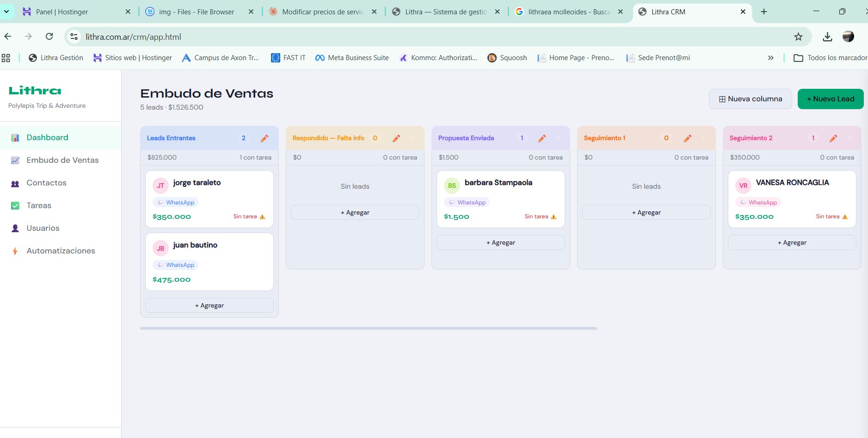Click WhatsApp tag on jorge taraleto card

(x=175, y=203)
